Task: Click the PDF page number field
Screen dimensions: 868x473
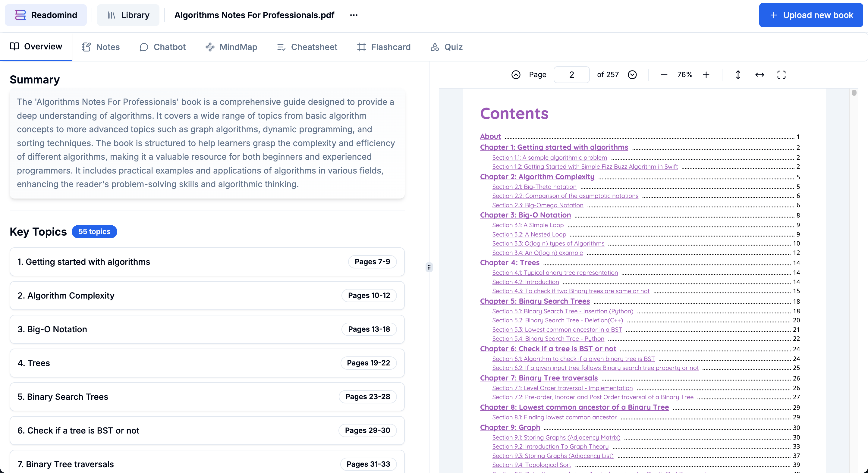Action: click(x=571, y=74)
